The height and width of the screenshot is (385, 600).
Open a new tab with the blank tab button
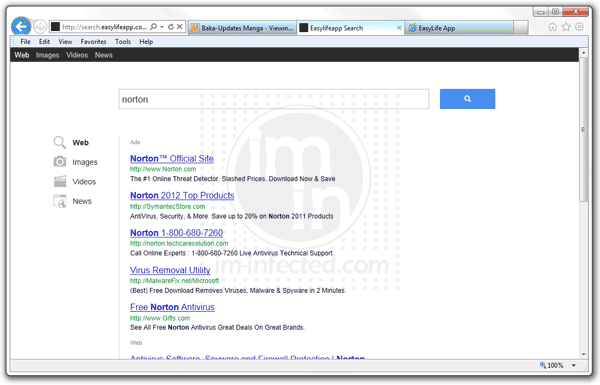(x=520, y=28)
